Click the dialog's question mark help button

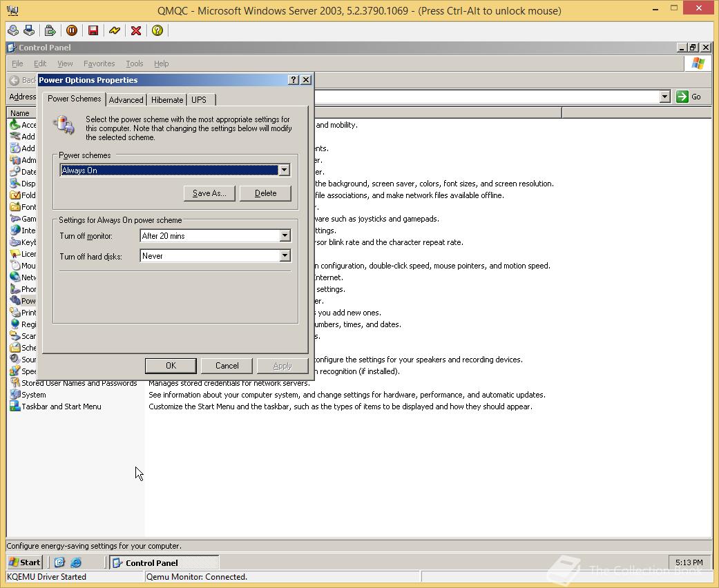click(294, 80)
